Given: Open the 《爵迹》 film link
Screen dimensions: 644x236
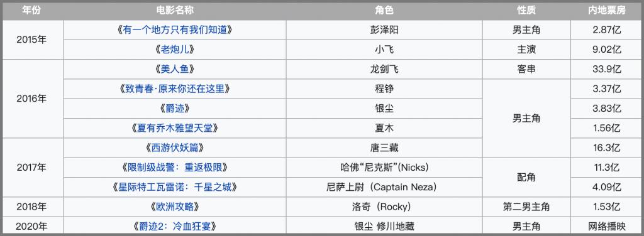Looking at the screenshot, I should (175, 109).
